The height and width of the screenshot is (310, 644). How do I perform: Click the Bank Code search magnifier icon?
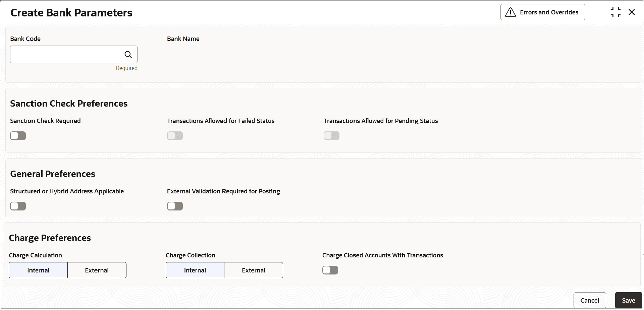coord(128,55)
